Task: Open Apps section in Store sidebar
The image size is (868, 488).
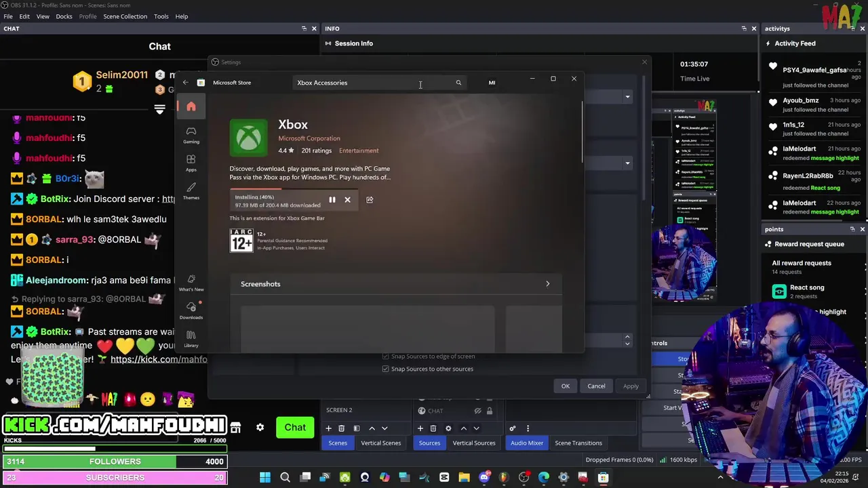Action: coord(191,163)
